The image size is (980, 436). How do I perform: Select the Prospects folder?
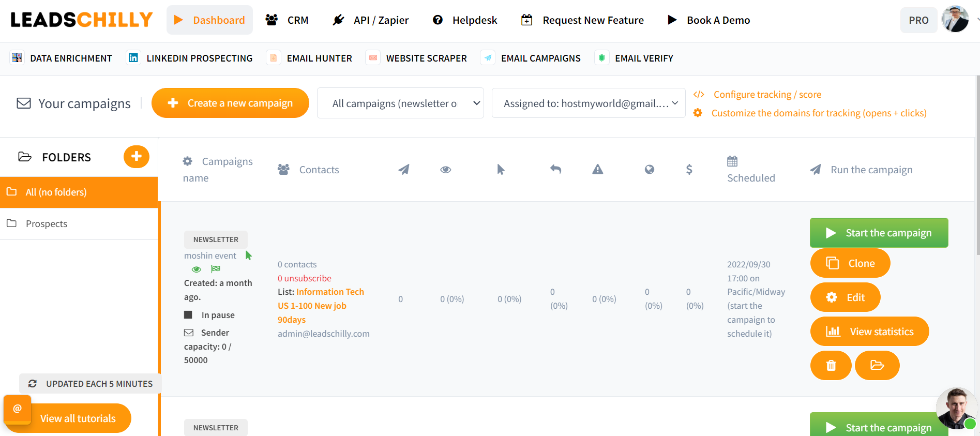(79, 223)
